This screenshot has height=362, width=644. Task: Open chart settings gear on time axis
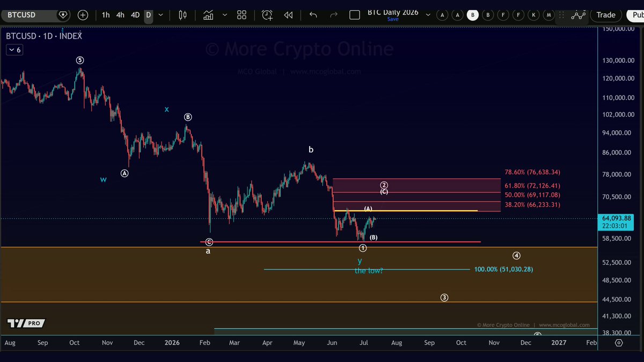(x=619, y=343)
